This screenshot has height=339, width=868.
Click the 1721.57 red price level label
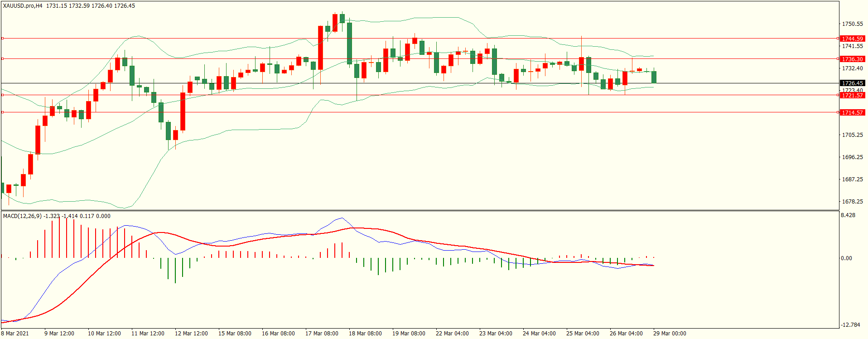click(852, 95)
